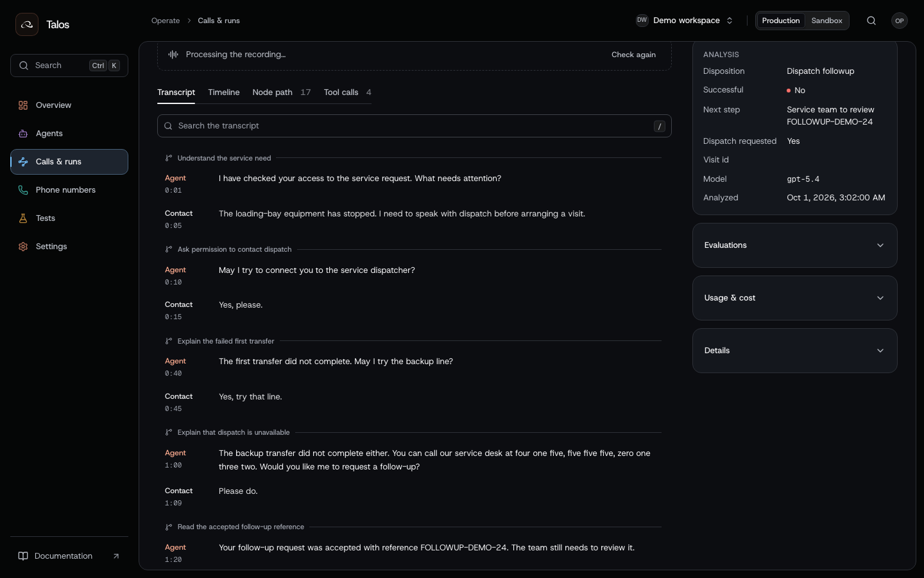
Task: Click branch icon beside Ask permission to contact dispatch
Action: (169, 249)
